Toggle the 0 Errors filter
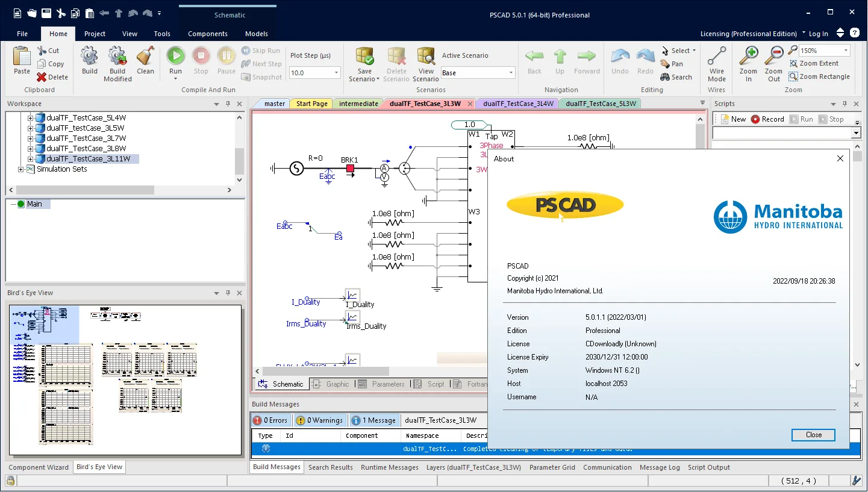 [x=270, y=420]
